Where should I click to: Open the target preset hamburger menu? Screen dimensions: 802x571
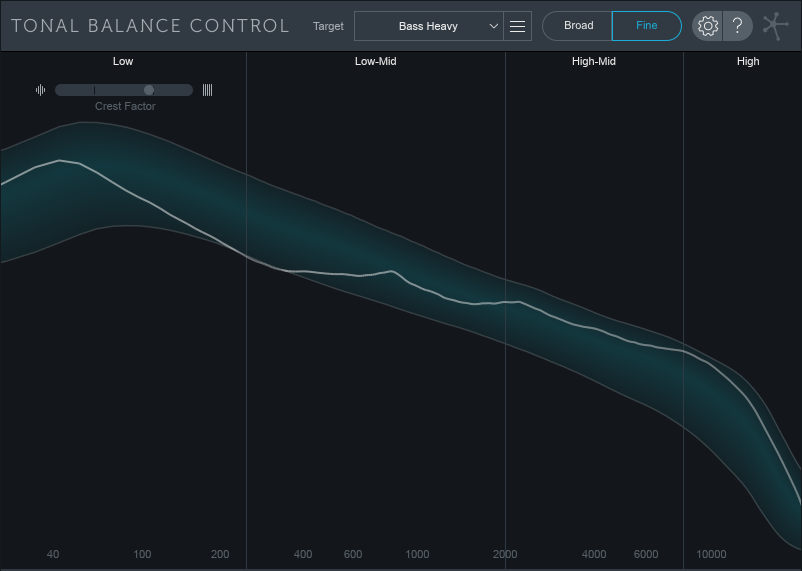pos(517,26)
